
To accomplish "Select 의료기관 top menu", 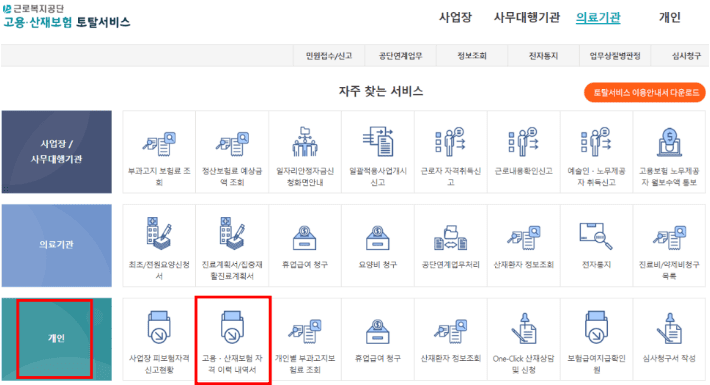I will coord(598,18).
